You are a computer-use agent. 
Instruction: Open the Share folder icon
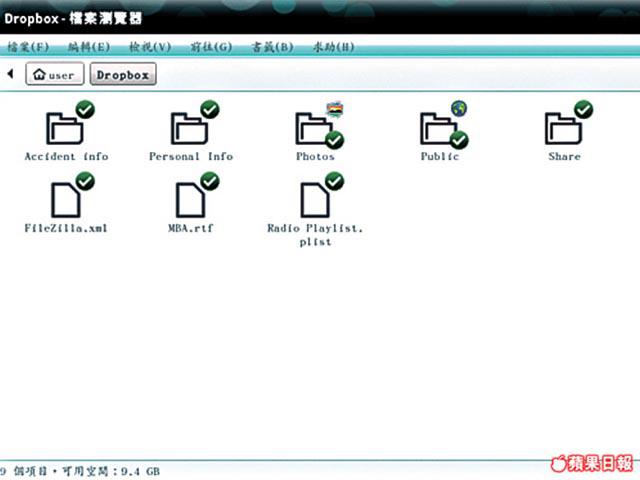point(563,129)
